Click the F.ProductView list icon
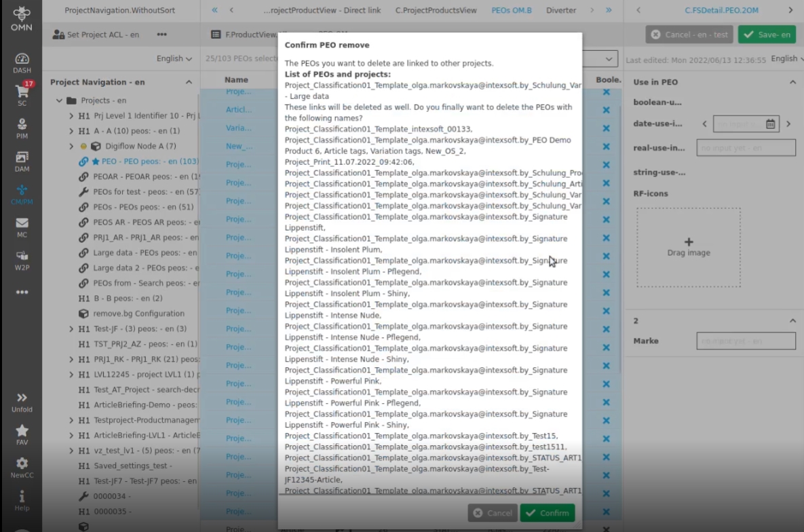This screenshot has width=804, height=532. tap(216, 35)
